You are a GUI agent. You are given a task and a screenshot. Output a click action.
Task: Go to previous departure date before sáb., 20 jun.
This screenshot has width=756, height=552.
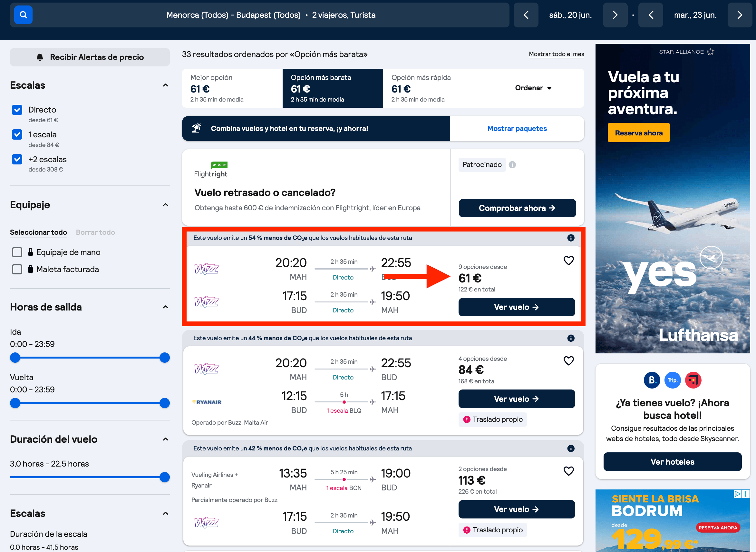(526, 15)
